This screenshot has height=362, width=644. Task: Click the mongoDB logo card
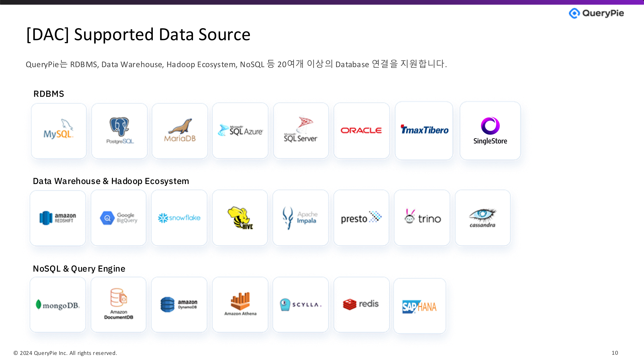[x=58, y=305]
